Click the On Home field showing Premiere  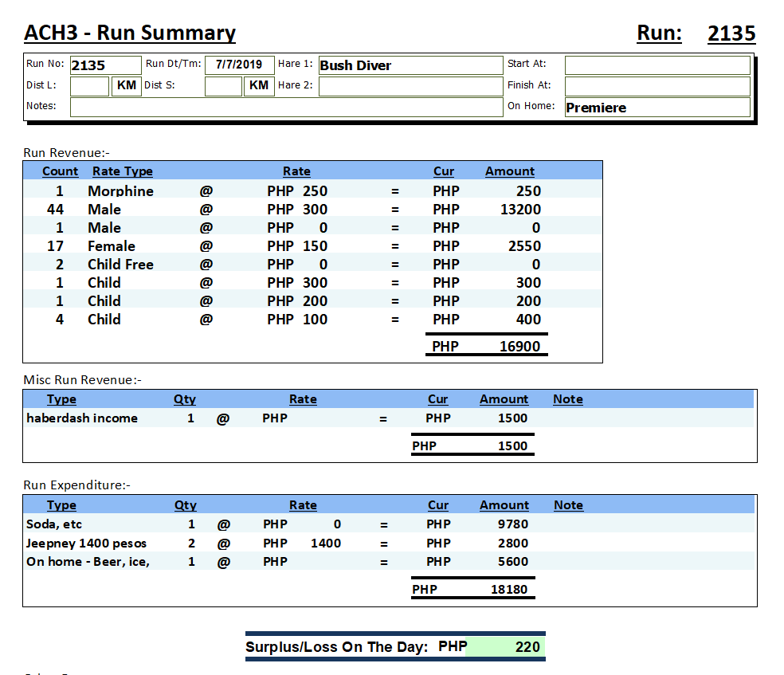657,108
